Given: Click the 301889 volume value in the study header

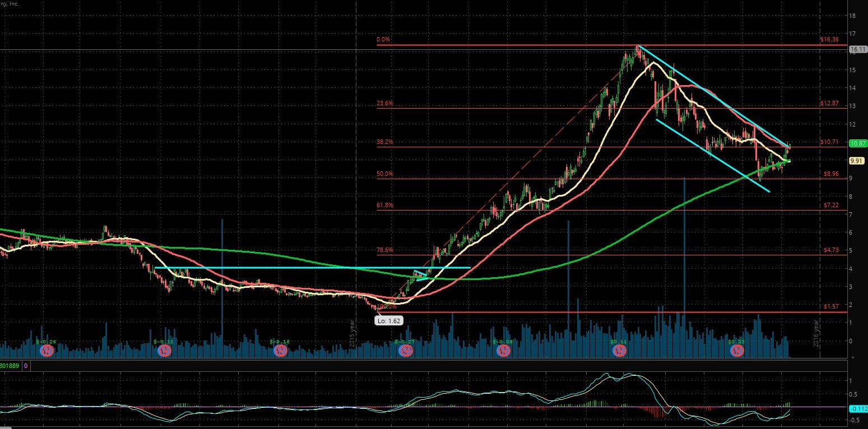Looking at the screenshot, I should tap(10, 366).
